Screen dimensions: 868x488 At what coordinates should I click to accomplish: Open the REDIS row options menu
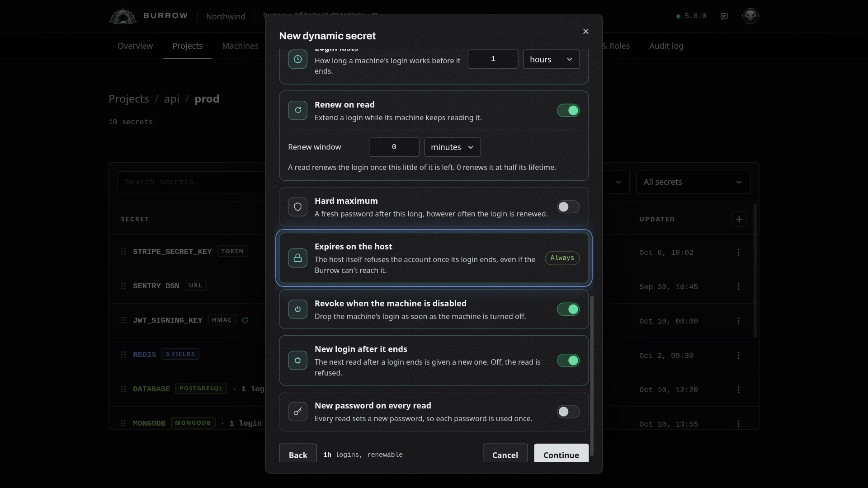pos(739,355)
